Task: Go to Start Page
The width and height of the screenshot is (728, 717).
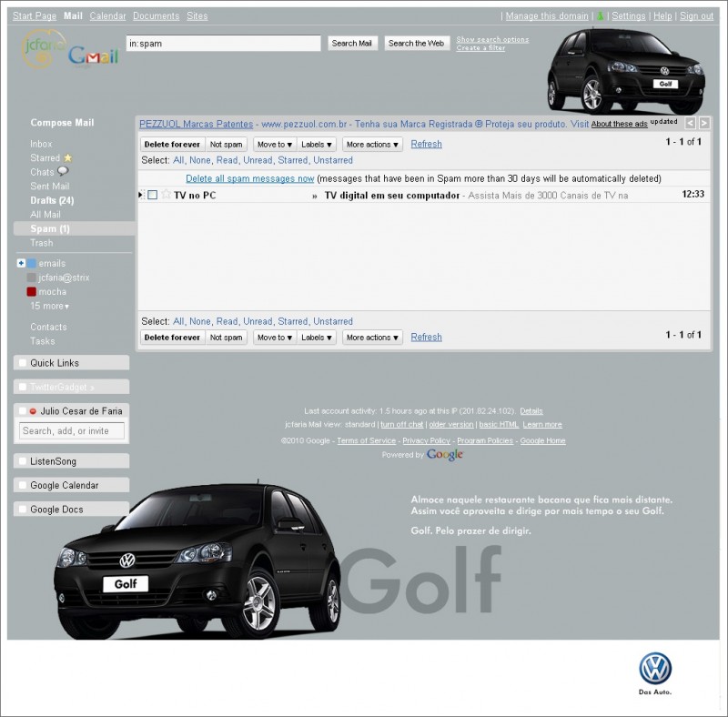Action: click(x=35, y=15)
